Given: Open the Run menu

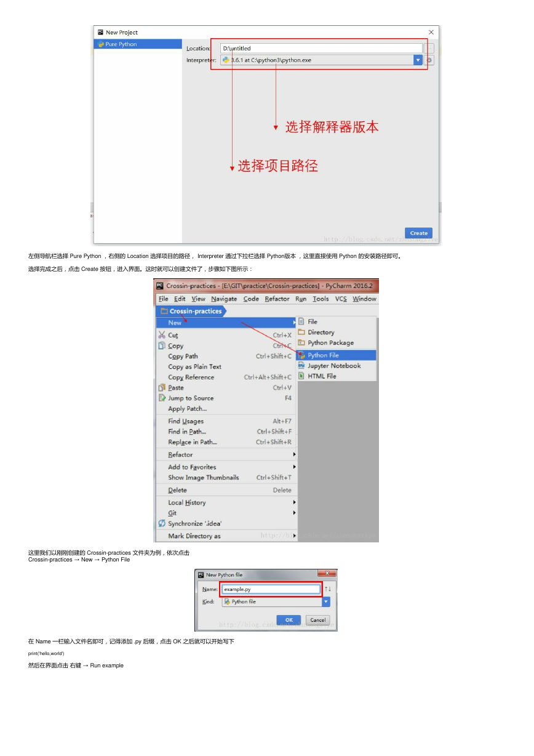Looking at the screenshot, I should 301,299.
